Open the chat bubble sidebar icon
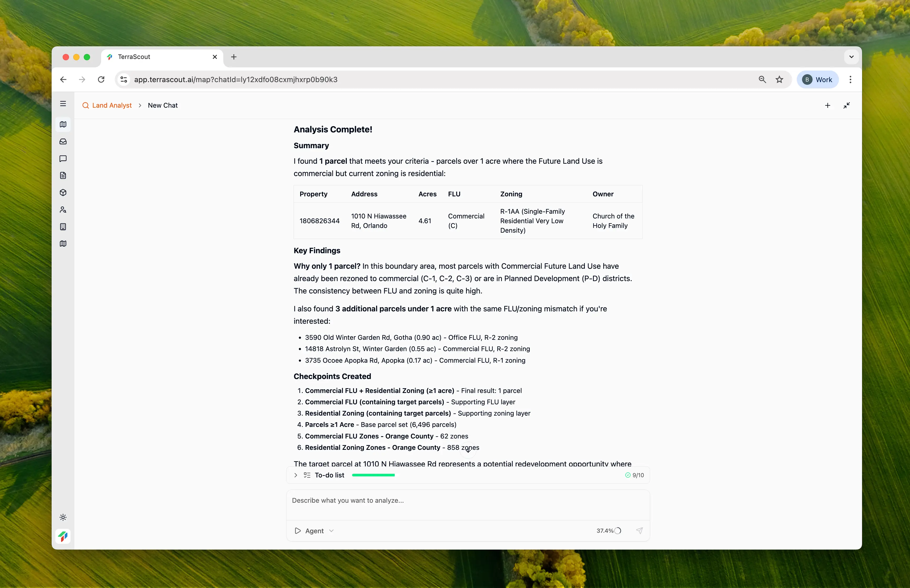 click(63, 158)
